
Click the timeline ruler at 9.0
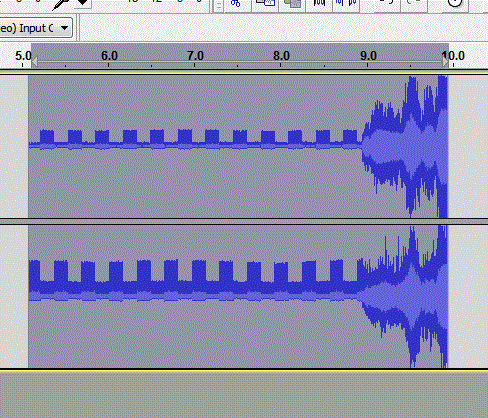(368, 56)
